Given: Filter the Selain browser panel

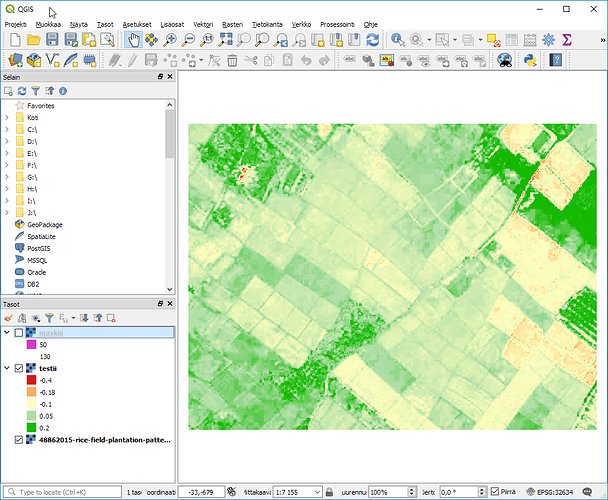Looking at the screenshot, I should pos(36,91).
